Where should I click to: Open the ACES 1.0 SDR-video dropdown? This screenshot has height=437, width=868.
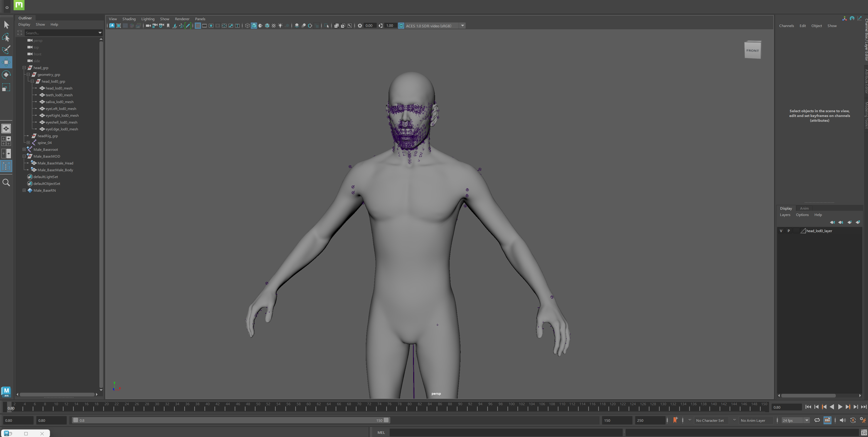(x=462, y=26)
